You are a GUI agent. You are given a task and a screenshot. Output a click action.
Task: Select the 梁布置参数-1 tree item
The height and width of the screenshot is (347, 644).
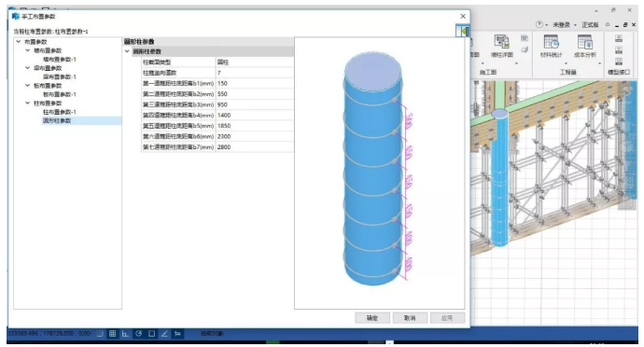click(60, 76)
